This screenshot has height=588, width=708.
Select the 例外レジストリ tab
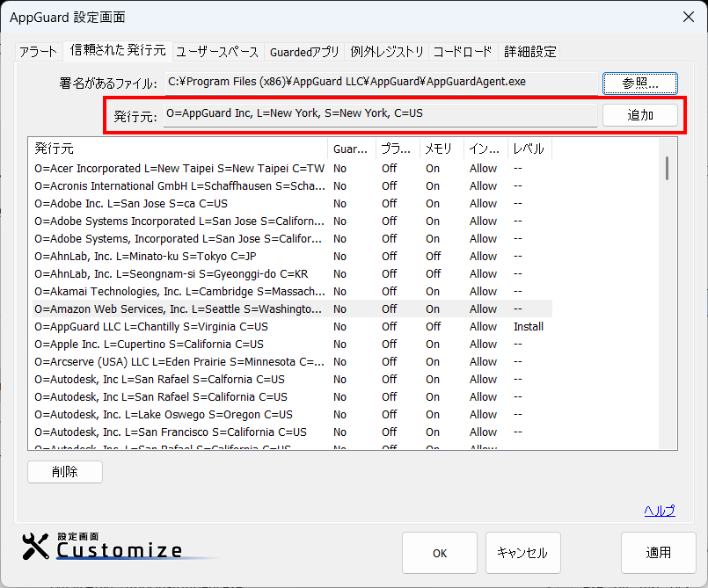[387, 51]
